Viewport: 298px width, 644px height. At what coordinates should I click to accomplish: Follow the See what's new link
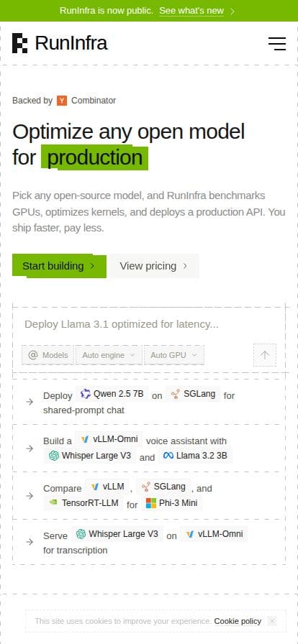click(x=197, y=11)
